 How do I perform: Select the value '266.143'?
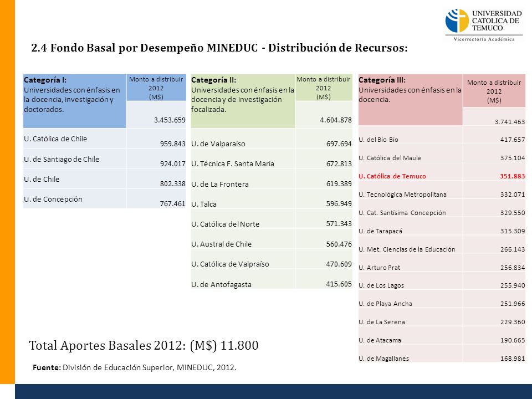(x=513, y=250)
